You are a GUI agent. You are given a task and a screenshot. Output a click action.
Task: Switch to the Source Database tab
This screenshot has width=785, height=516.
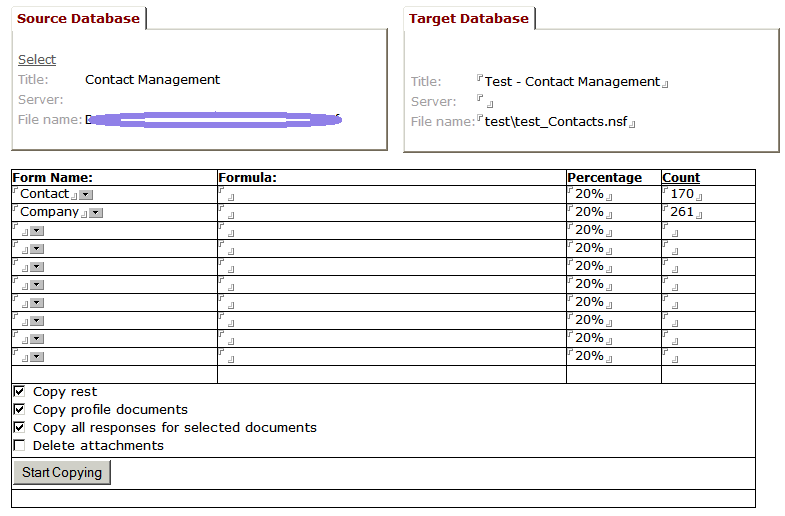click(x=79, y=19)
